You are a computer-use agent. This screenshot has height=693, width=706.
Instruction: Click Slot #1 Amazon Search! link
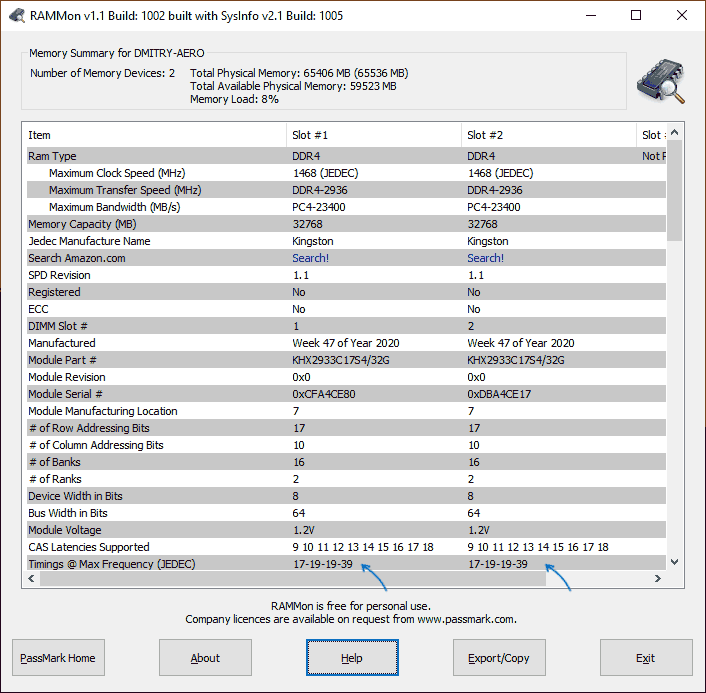310,258
